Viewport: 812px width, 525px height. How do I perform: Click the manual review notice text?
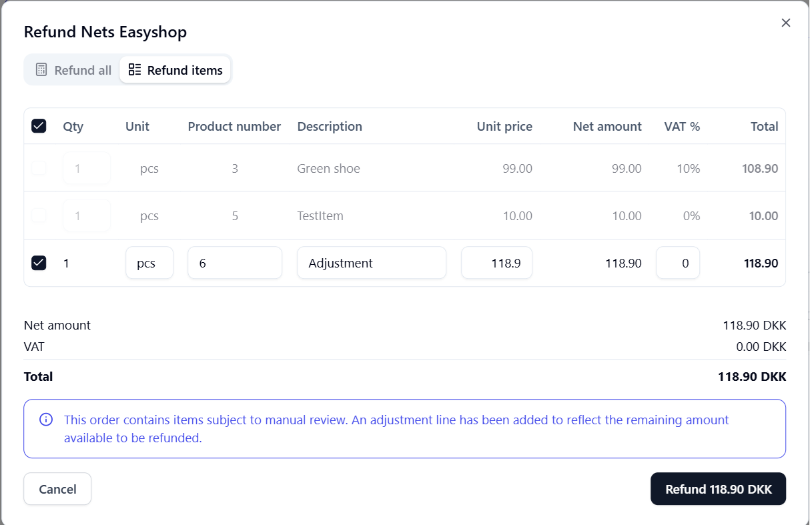(396, 429)
